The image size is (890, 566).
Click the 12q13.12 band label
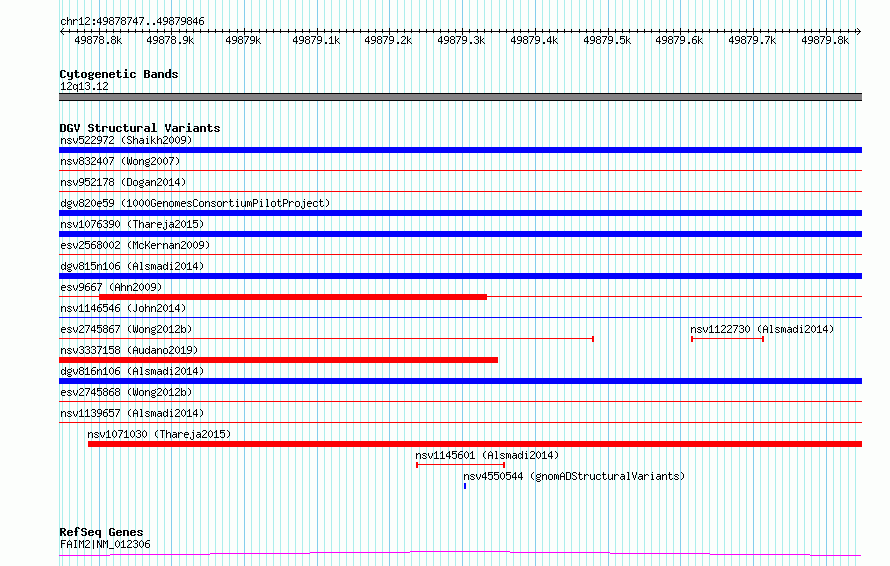point(84,86)
